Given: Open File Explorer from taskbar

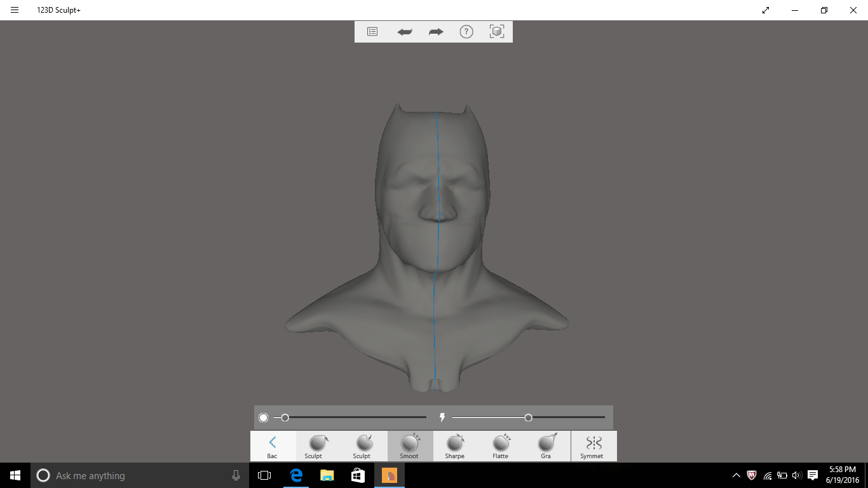Looking at the screenshot, I should (x=327, y=475).
